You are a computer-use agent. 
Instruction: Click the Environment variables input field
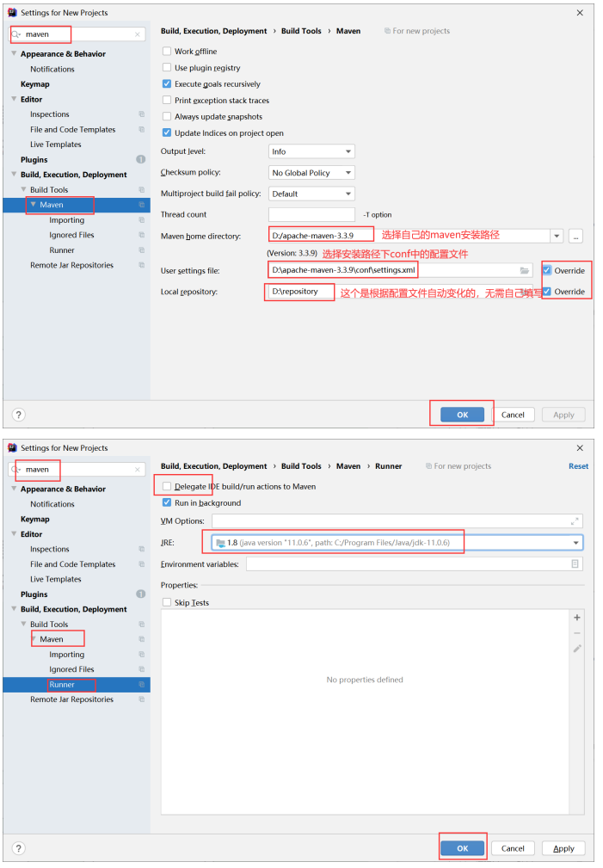click(x=414, y=563)
